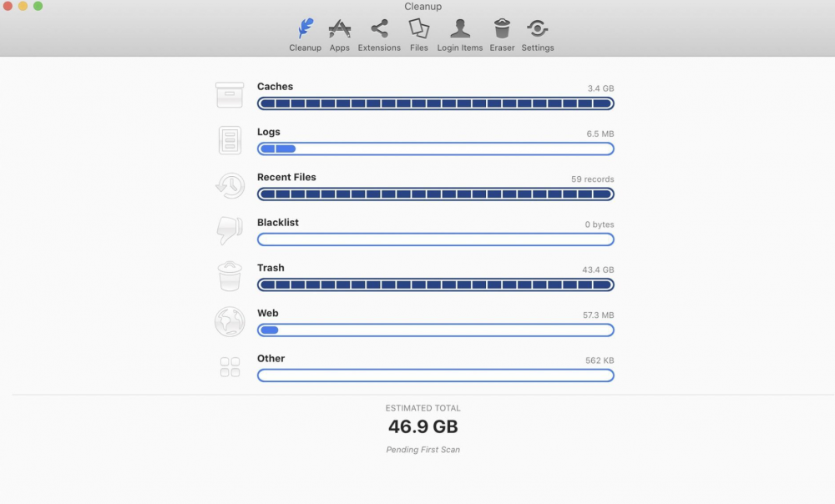This screenshot has width=835, height=504.
Task: Open the Settings toolbar icon
Action: click(x=537, y=28)
